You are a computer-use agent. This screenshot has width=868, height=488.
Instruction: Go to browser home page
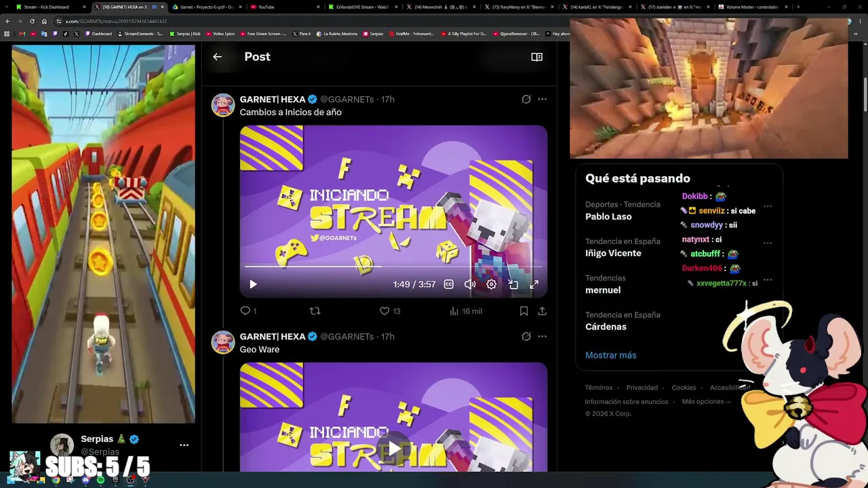(44, 21)
